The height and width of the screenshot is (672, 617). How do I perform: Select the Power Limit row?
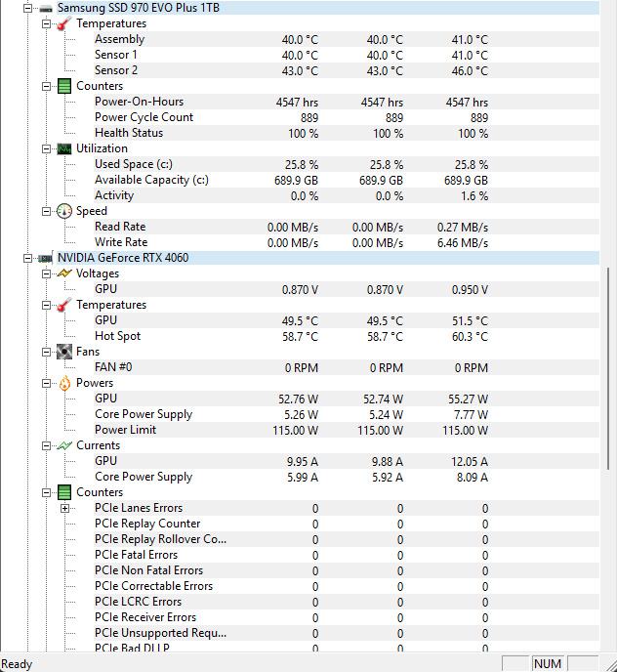(x=125, y=430)
